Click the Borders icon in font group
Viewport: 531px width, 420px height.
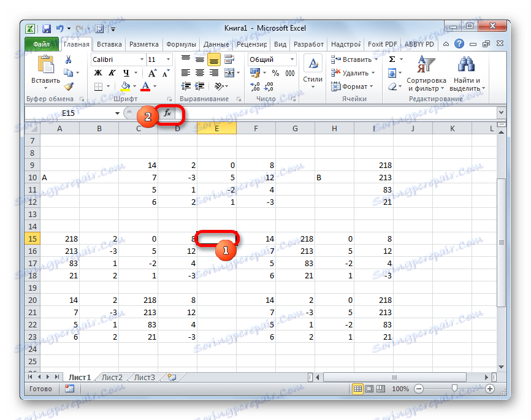98,86
